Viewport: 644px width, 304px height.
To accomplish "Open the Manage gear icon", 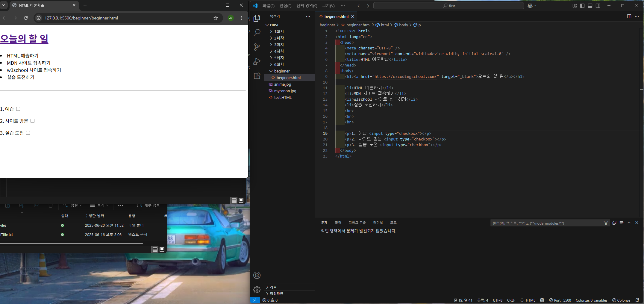I will point(257,289).
